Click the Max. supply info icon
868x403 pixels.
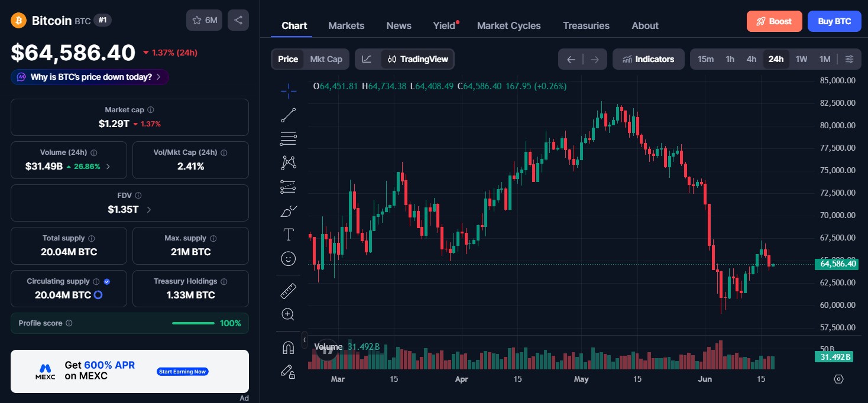tap(213, 238)
